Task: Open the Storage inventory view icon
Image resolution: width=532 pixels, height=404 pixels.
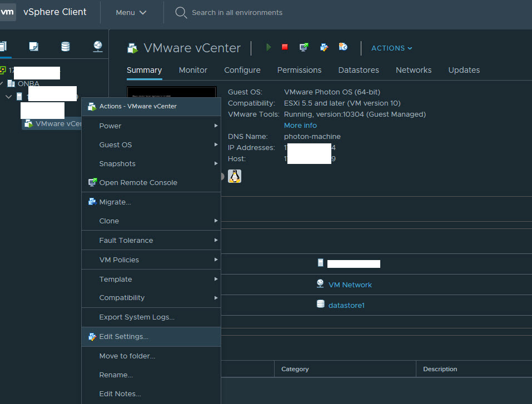Action: pos(66,47)
